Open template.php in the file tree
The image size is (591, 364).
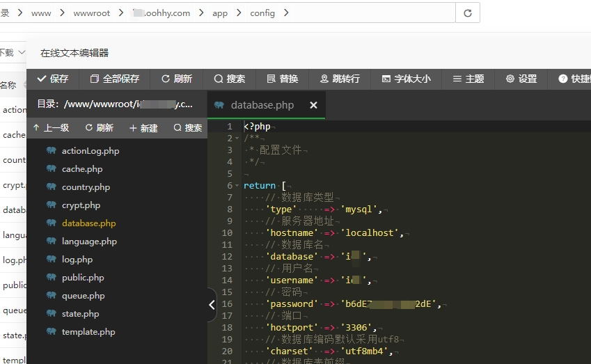pos(88,331)
